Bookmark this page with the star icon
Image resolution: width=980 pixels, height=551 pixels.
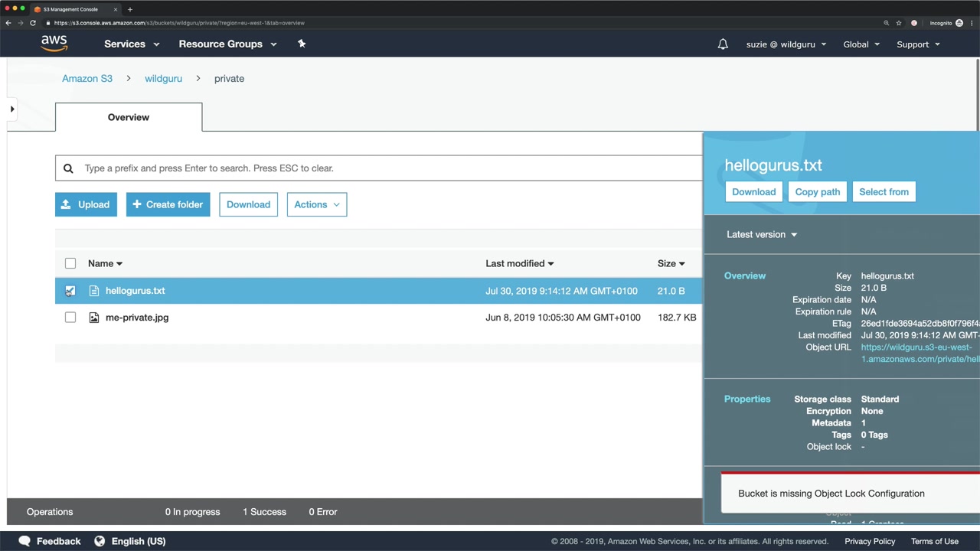pyautogui.click(x=899, y=23)
